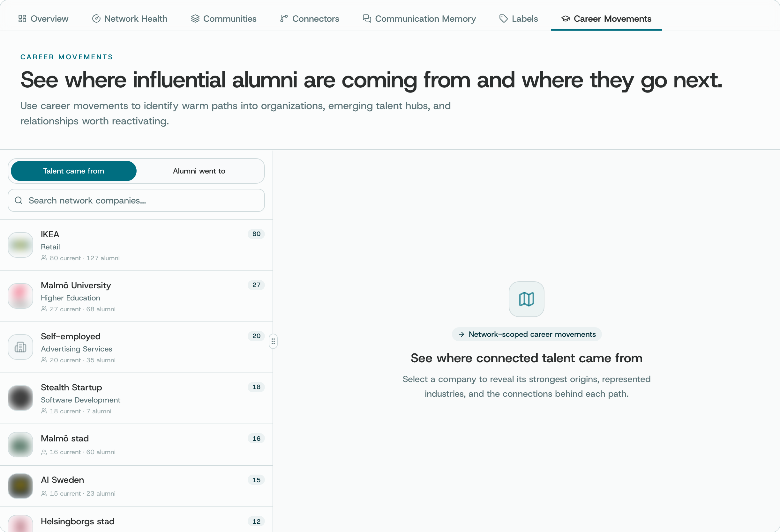The image size is (780, 532).
Task: Click the Malmö stad logo
Action: point(20,445)
